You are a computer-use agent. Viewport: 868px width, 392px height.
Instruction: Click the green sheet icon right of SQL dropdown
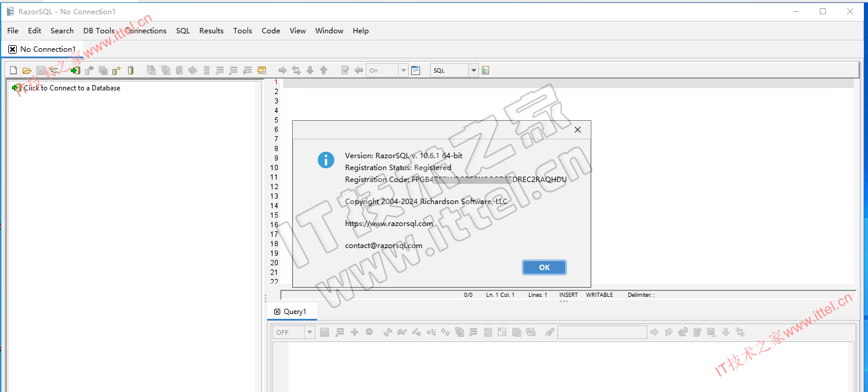(x=485, y=70)
